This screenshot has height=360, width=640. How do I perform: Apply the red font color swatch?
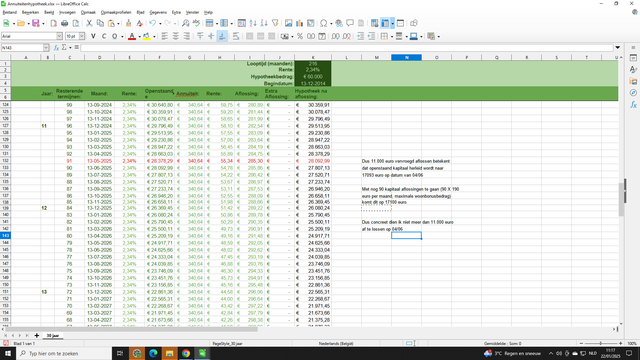point(132,36)
